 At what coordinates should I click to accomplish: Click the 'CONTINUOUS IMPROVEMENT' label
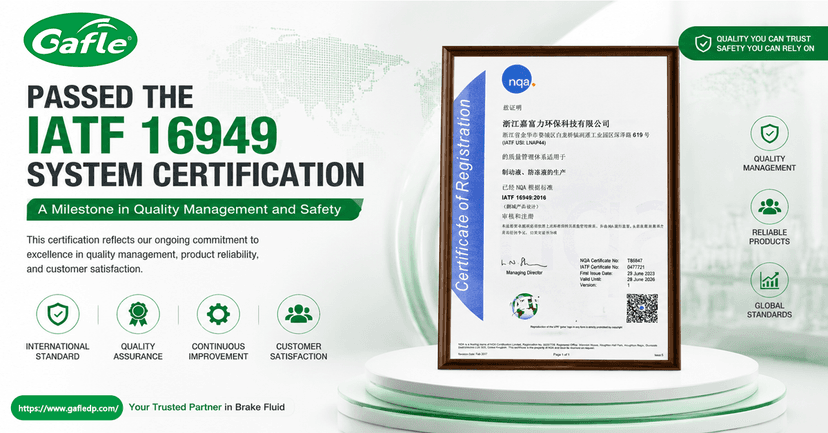[x=218, y=351]
